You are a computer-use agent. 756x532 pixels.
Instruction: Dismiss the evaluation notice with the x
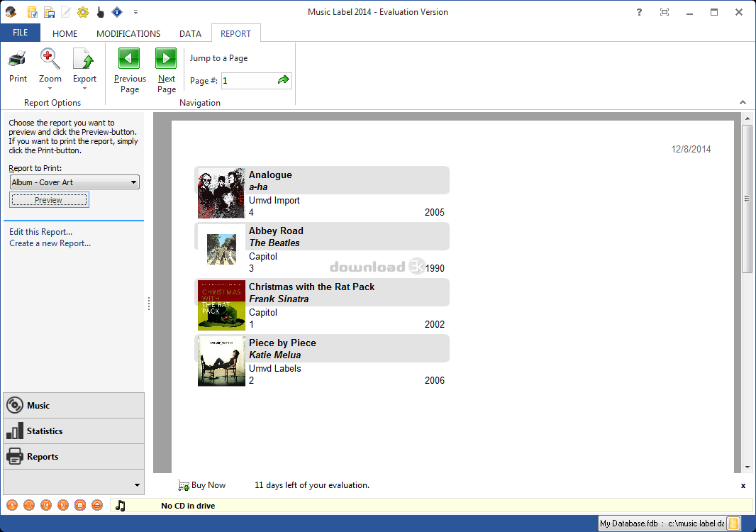[743, 486]
